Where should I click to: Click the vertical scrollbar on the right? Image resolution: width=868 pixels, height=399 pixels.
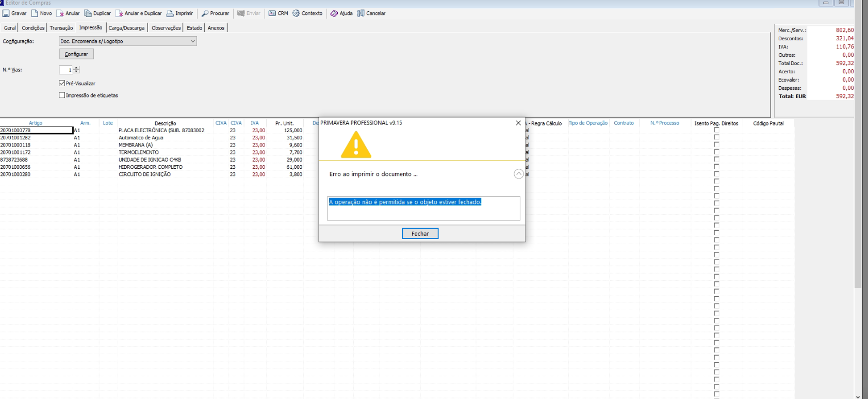pyautogui.click(x=858, y=155)
